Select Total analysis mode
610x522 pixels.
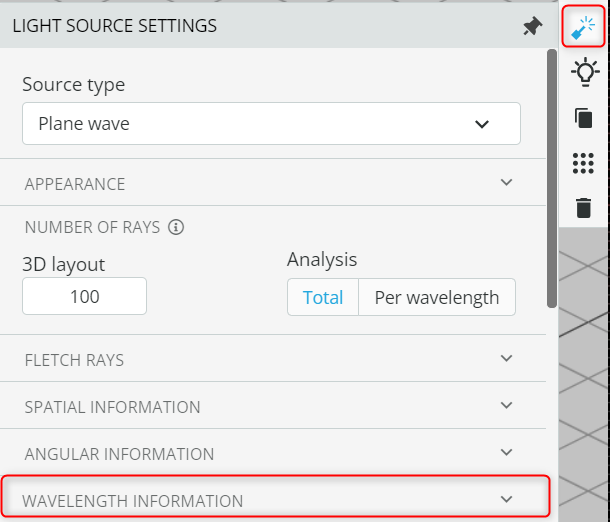click(323, 298)
